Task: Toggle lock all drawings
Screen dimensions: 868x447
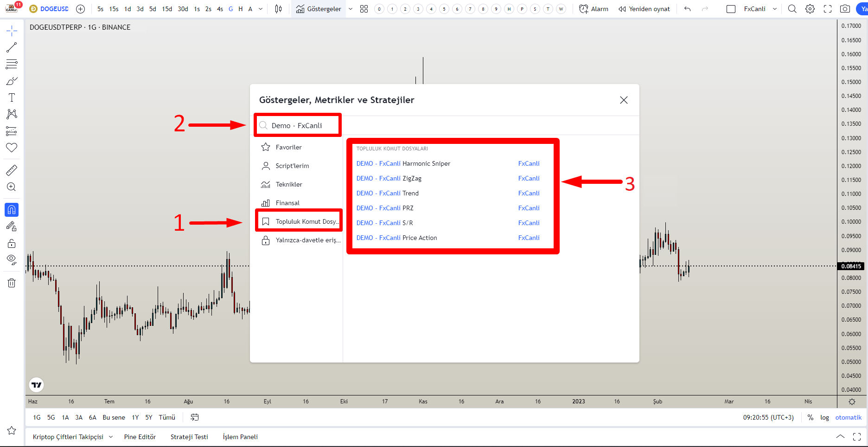Action: point(12,243)
